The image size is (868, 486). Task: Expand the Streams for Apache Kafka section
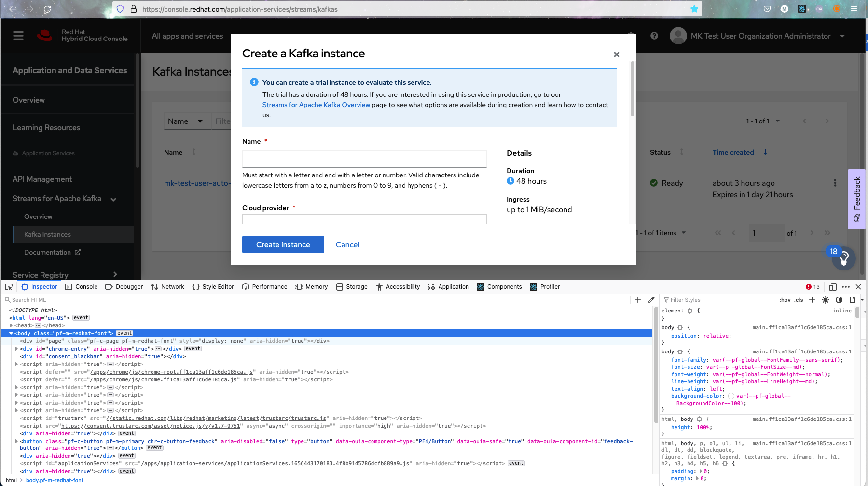[x=65, y=199]
